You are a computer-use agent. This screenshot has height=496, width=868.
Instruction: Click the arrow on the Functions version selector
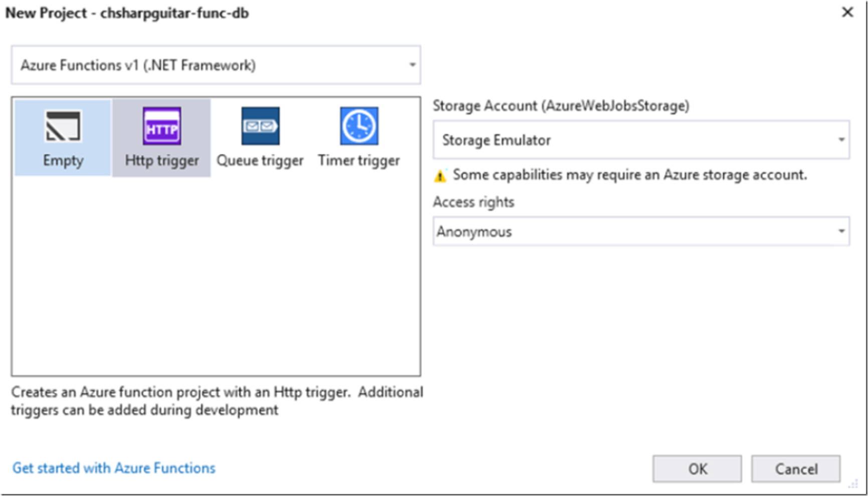pos(412,65)
